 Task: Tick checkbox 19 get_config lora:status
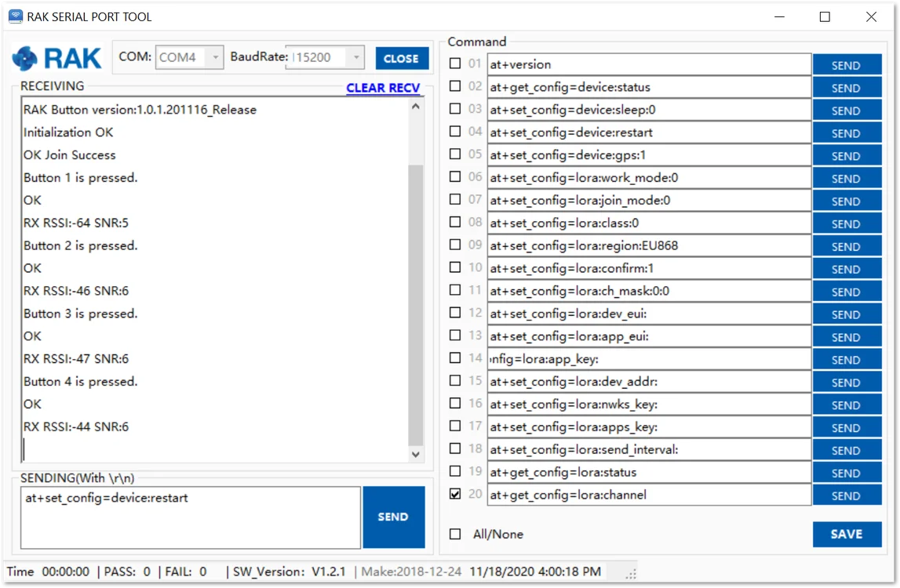(455, 471)
